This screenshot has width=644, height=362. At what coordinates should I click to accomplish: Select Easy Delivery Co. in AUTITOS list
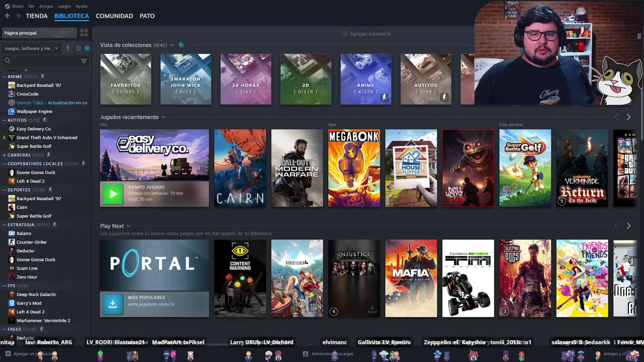[34, 129]
